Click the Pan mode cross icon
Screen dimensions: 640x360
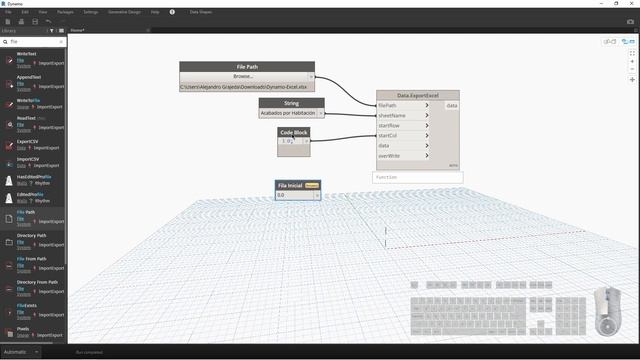click(632, 80)
